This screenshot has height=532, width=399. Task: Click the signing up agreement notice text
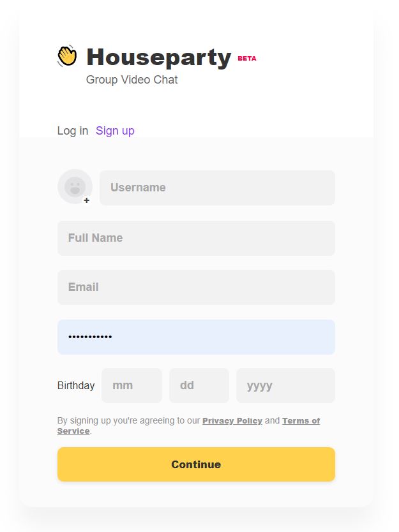click(x=128, y=421)
